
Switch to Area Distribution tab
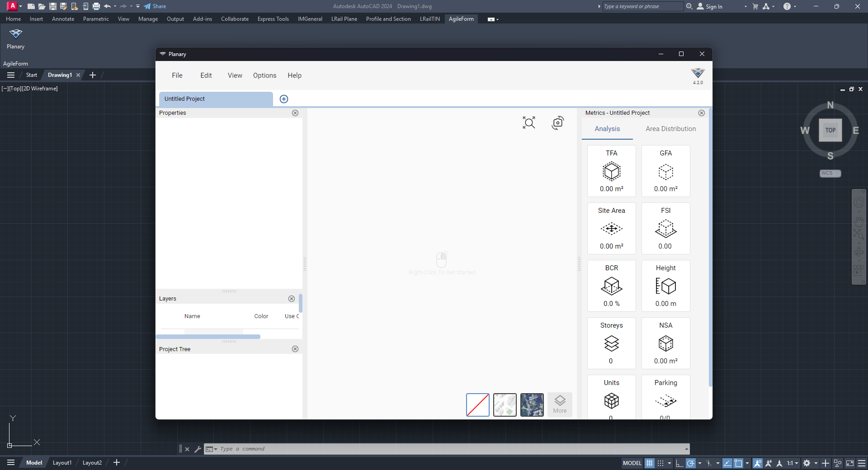point(671,129)
